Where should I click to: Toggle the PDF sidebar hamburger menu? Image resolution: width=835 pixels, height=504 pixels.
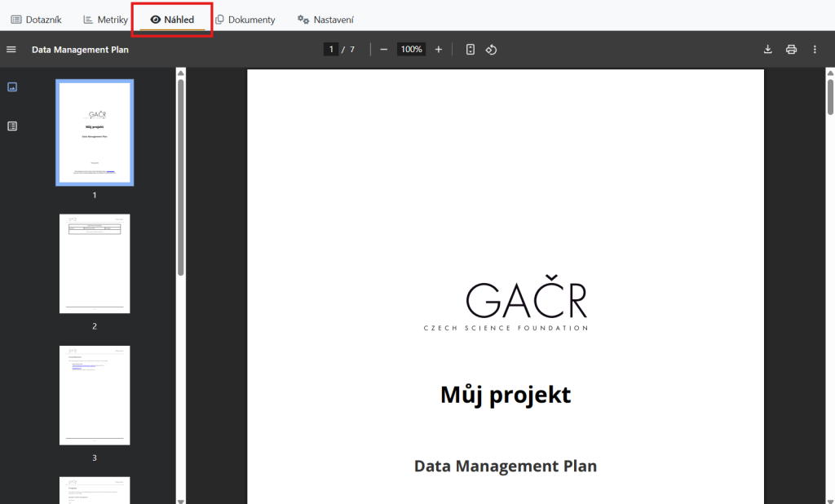(11, 50)
